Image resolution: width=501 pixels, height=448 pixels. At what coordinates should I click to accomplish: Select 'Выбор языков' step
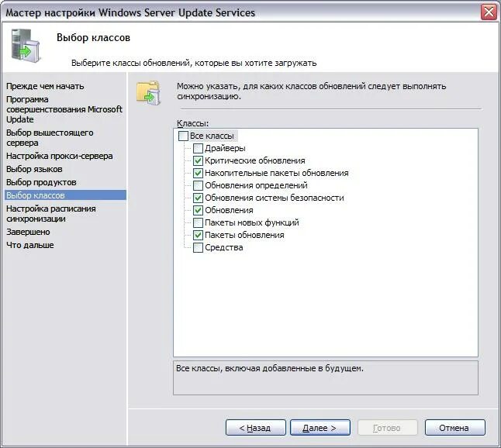[34, 169]
